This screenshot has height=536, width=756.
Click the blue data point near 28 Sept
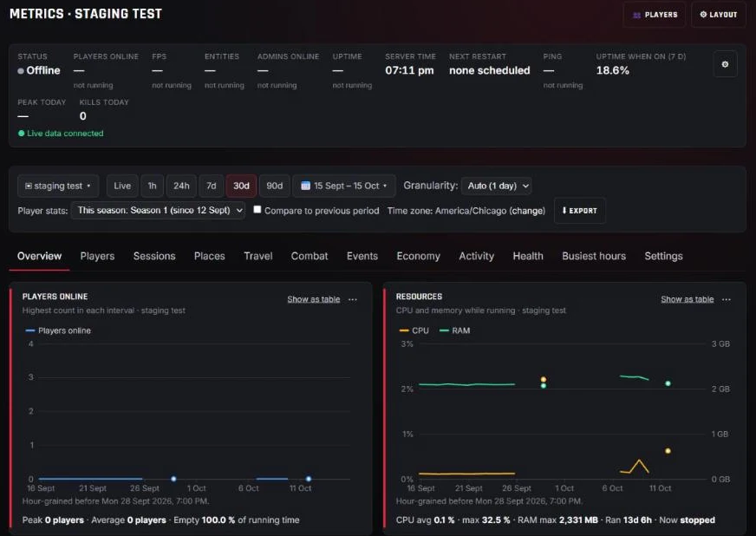173,479
